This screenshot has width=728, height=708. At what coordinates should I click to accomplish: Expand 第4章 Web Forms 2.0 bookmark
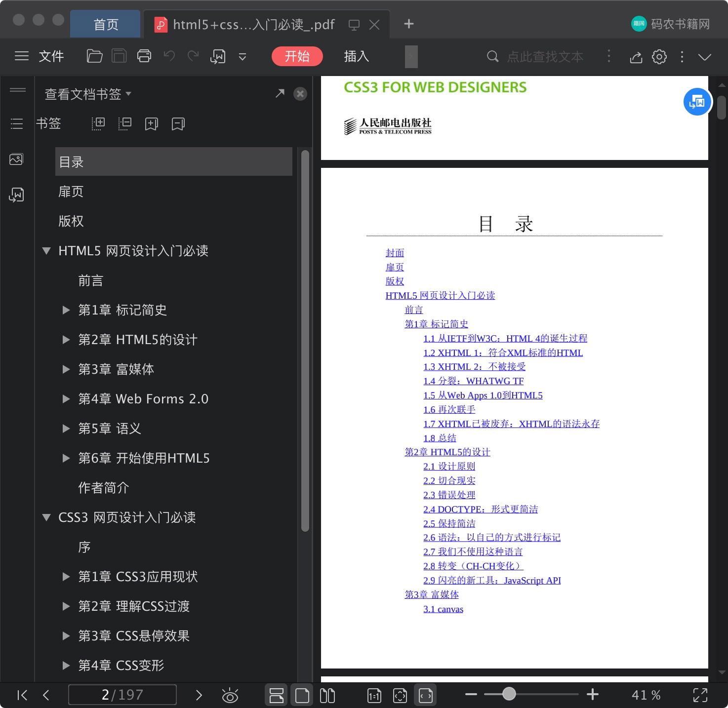coord(66,399)
